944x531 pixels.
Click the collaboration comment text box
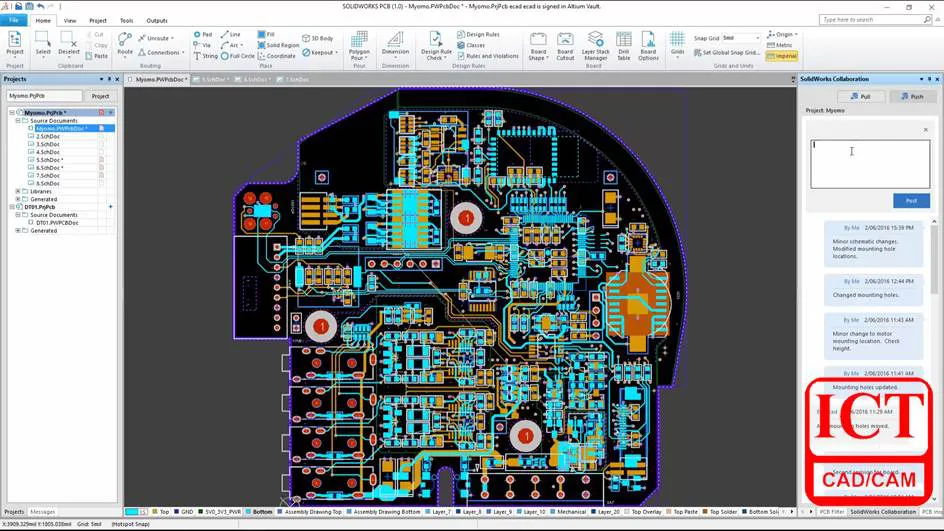pos(869,164)
